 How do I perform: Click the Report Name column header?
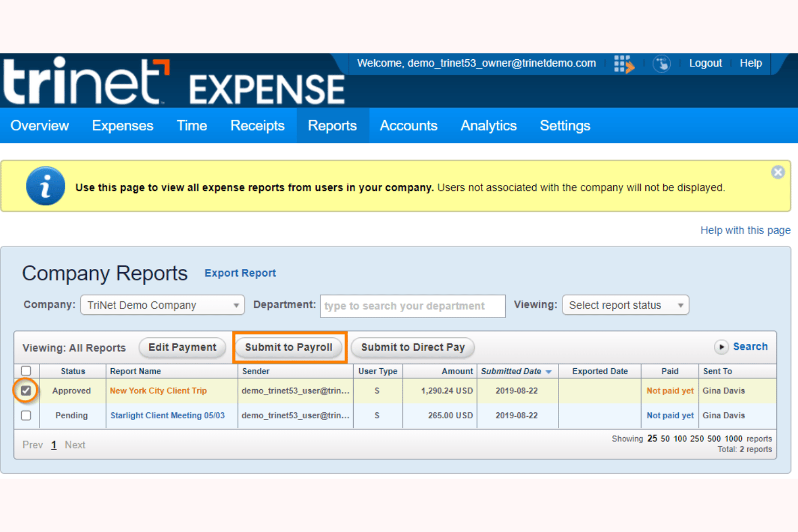pos(135,371)
